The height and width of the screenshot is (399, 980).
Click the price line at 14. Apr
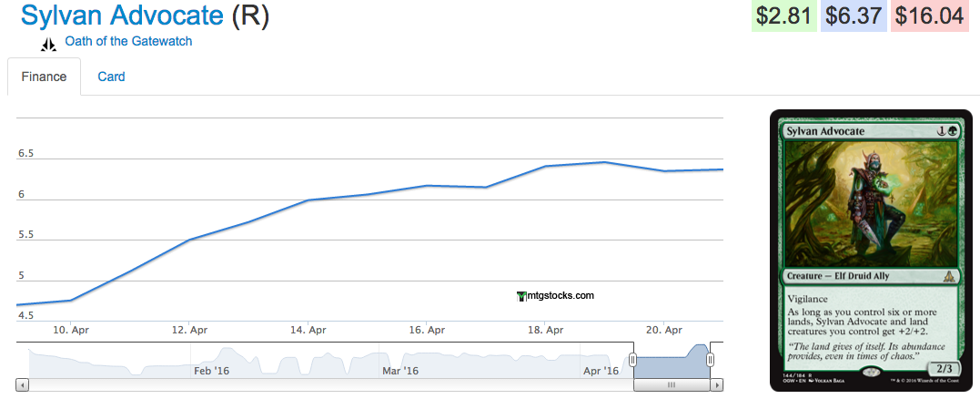pyautogui.click(x=309, y=199)
